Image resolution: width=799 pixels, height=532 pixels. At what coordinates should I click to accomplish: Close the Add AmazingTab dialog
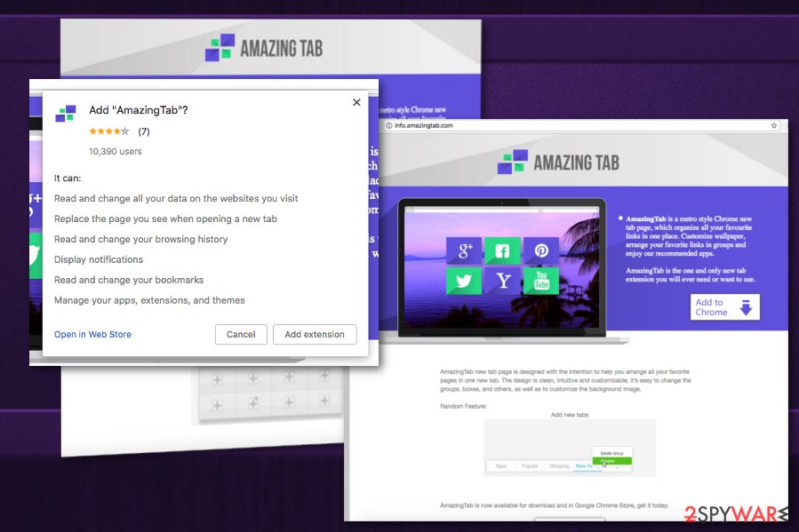pos(356,102)
